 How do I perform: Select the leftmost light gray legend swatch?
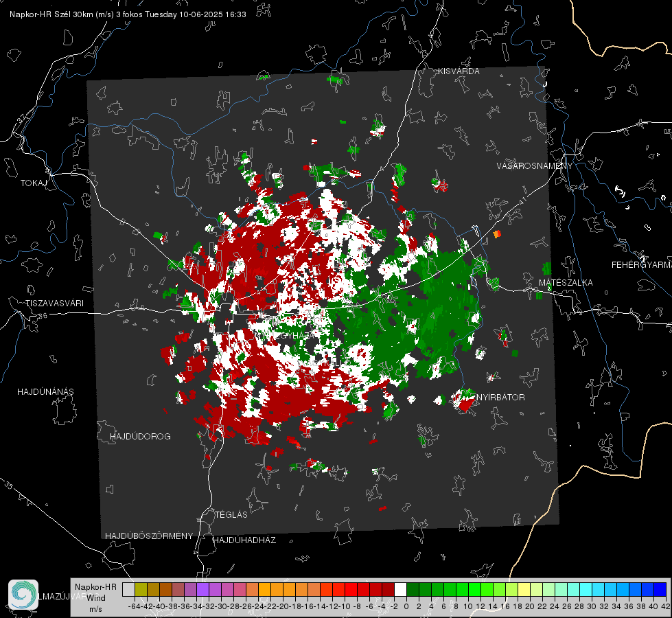click(x=128, y=590)
